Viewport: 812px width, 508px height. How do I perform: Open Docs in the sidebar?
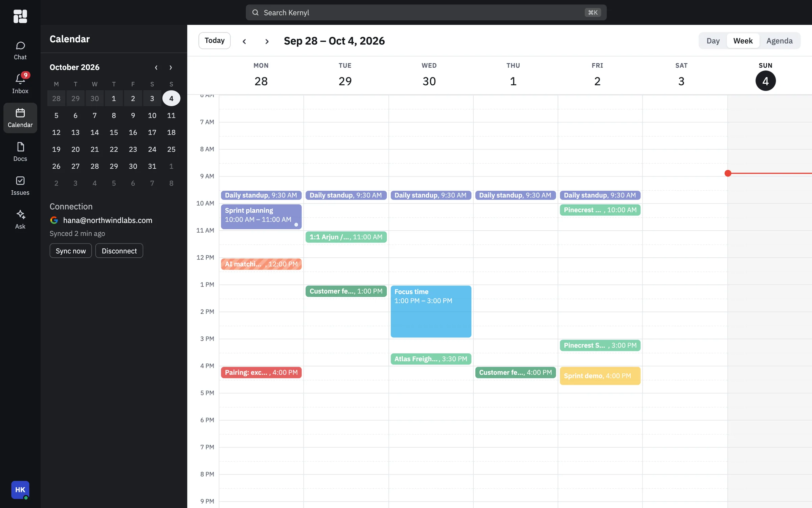coord(20,152)
